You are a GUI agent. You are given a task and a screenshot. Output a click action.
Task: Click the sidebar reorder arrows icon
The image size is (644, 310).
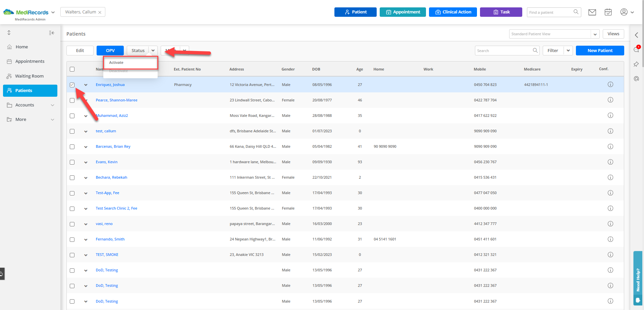click(9, 33)
